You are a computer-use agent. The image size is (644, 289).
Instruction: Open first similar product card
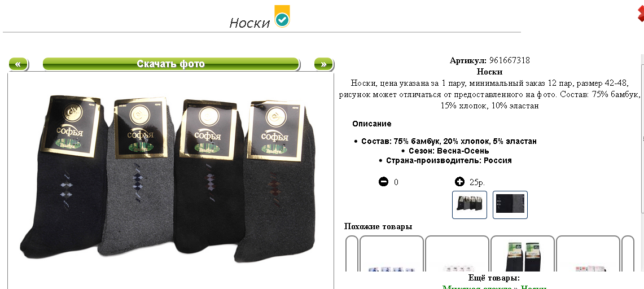click(x=391, y=253)
